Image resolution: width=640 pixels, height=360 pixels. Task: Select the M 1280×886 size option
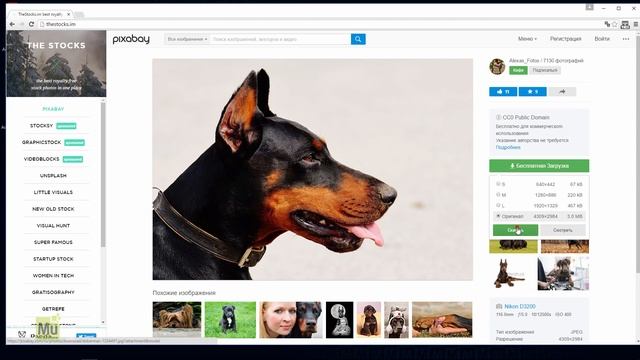point(539,195)
